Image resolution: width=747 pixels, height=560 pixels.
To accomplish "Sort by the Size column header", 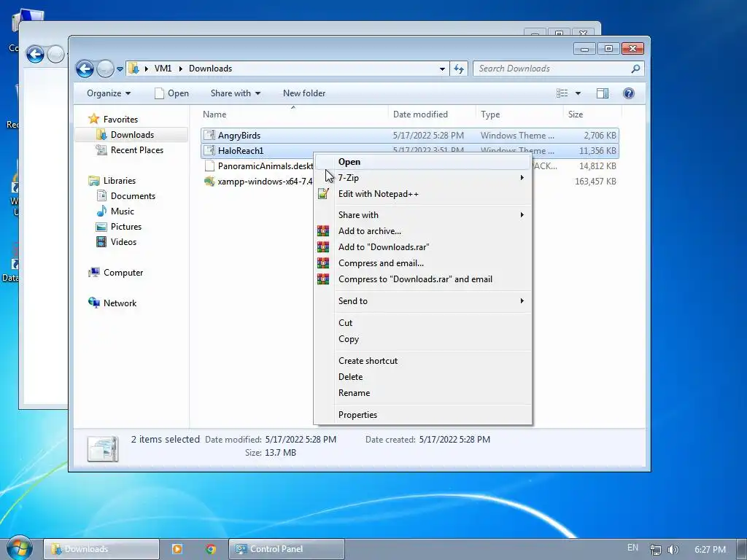I will (x=592, y=114).
